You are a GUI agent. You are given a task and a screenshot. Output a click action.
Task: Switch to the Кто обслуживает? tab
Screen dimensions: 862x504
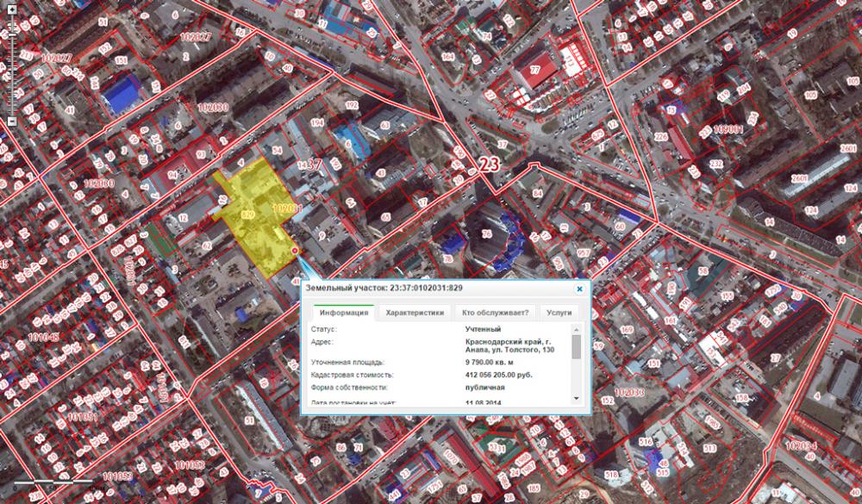click(495, 313)
